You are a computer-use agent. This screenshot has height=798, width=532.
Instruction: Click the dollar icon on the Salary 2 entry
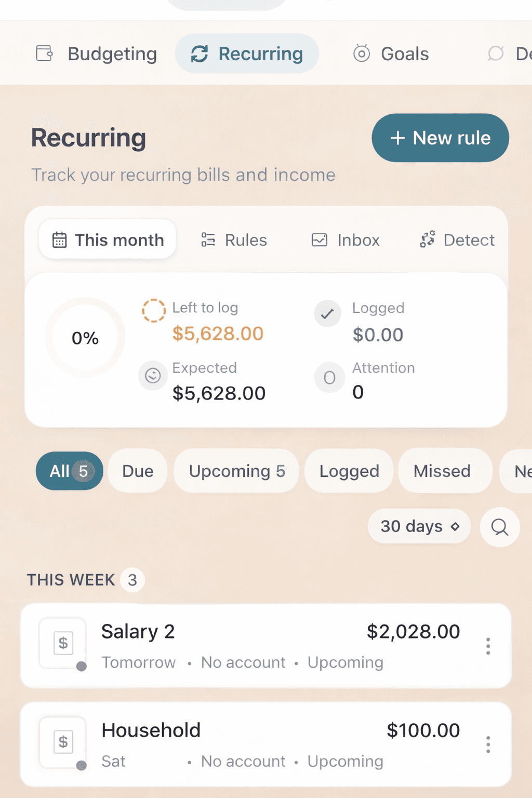pos(63,643)
